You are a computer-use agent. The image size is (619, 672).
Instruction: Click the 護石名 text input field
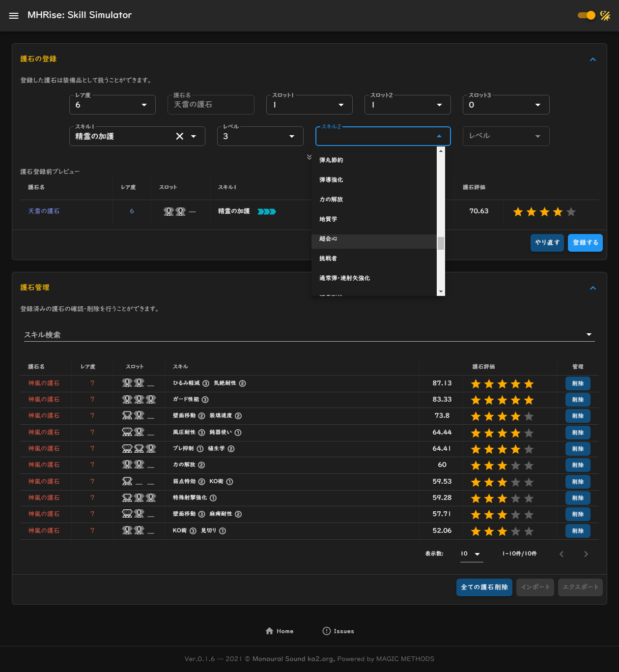pos(211,105)
